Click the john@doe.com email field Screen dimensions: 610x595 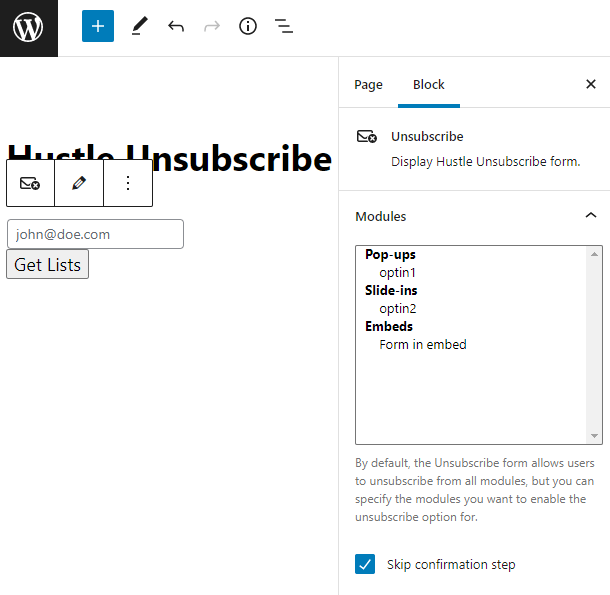click(x=95, y=234)
